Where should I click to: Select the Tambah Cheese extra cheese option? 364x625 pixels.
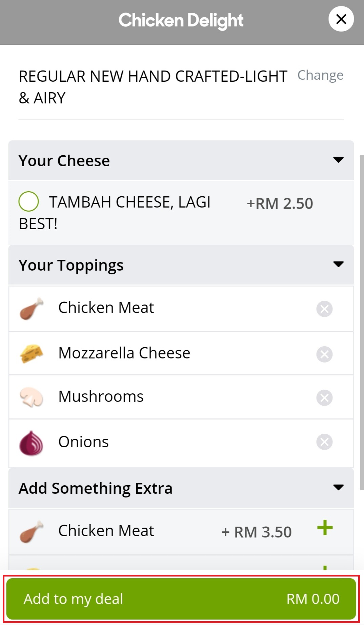click(29, 201)
